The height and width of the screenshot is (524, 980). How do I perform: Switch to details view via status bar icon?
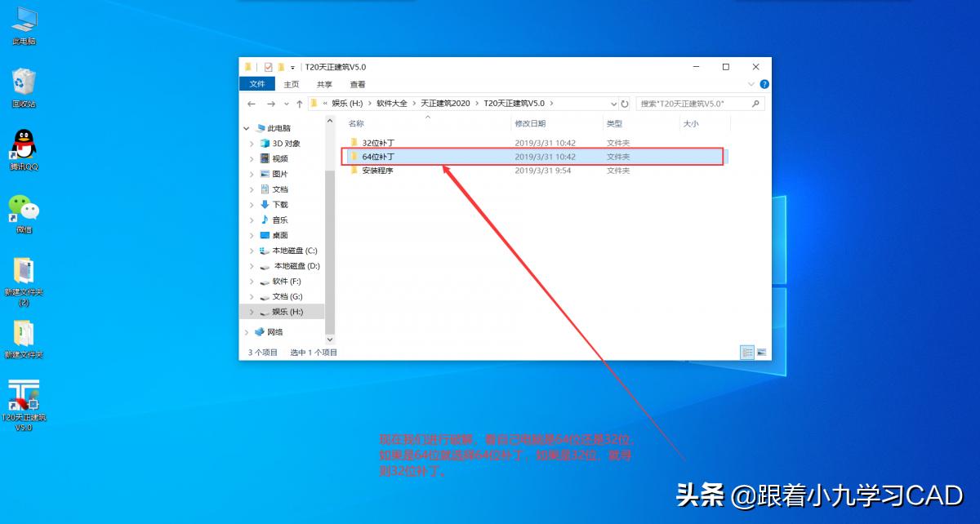coord(748,352)
